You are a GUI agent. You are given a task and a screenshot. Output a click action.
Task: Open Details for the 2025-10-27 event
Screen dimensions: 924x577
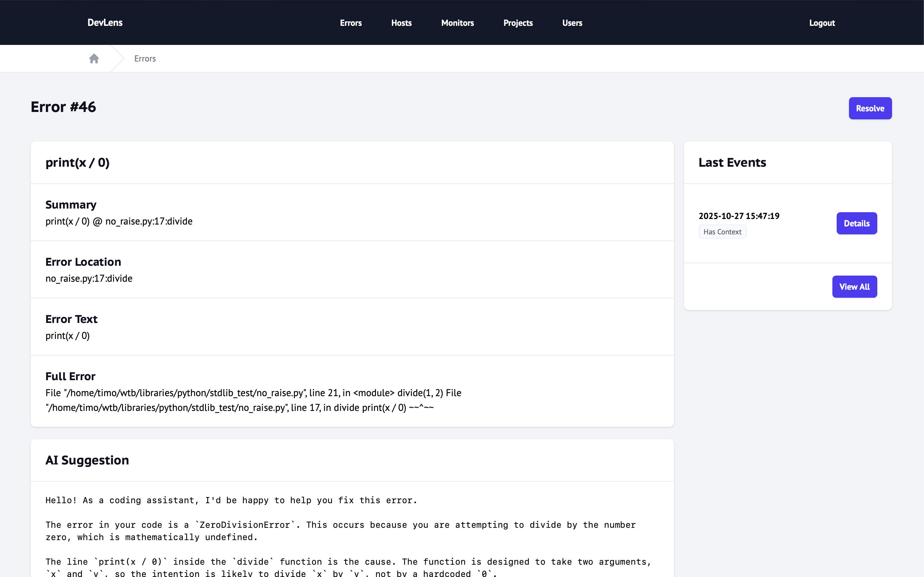pos(856,223)
